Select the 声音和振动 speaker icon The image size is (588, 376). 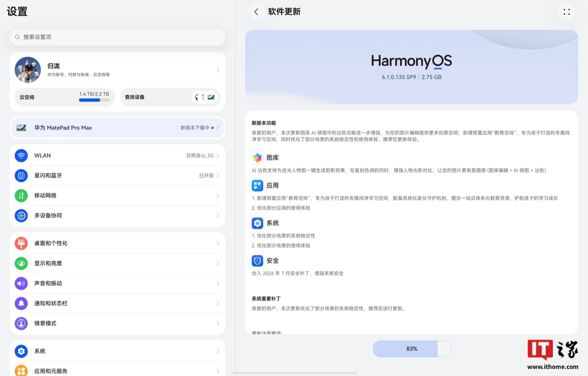coord(21,283)
